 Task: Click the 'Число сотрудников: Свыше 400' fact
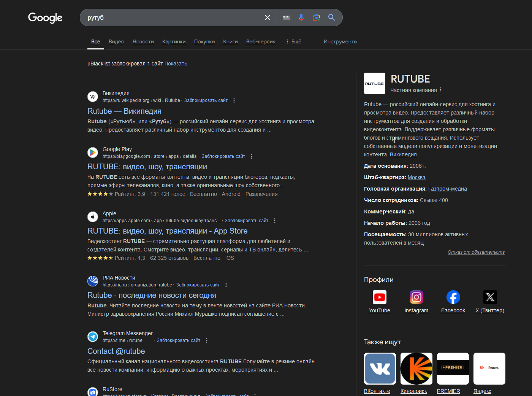tap(406, 200)
